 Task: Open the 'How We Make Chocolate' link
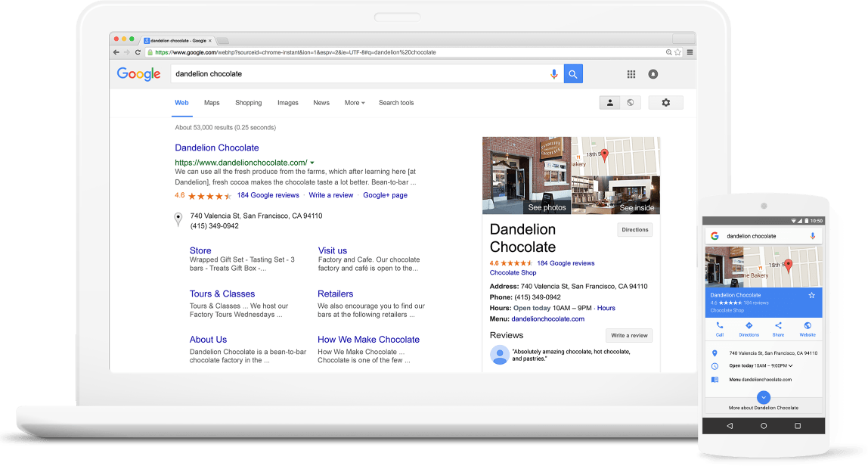point(368,340)
